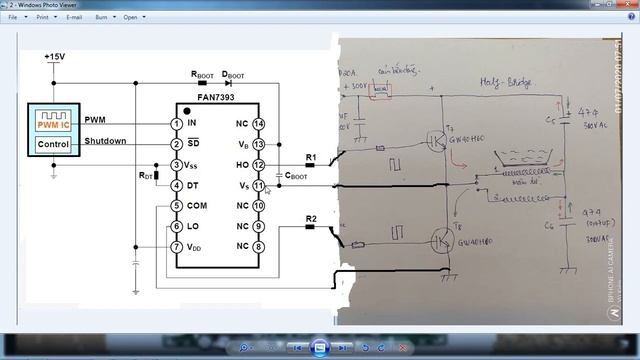640x360 pixels.
Task: Click the FAN7393 chip label in picture
Action: click(x=216, y=98)
